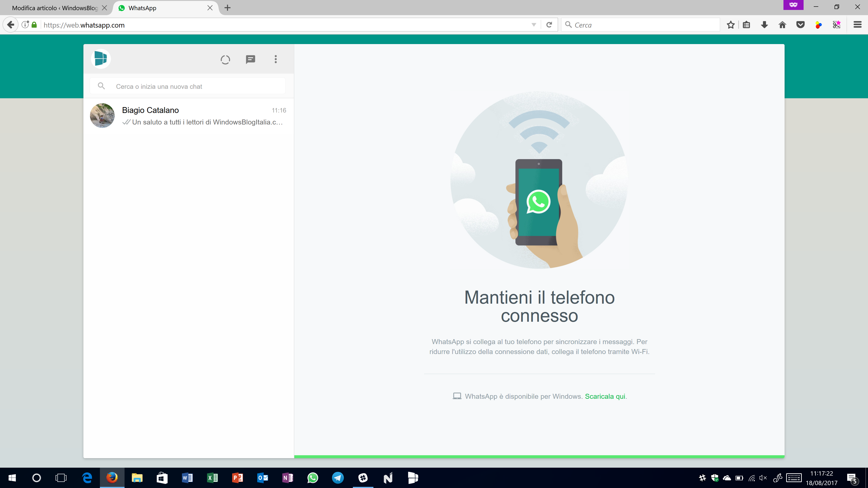The height and width of the screenshot is (488, 868).
Task: Start a new chat with message icon
Action: pyautogui.click(x=250, y=60)
